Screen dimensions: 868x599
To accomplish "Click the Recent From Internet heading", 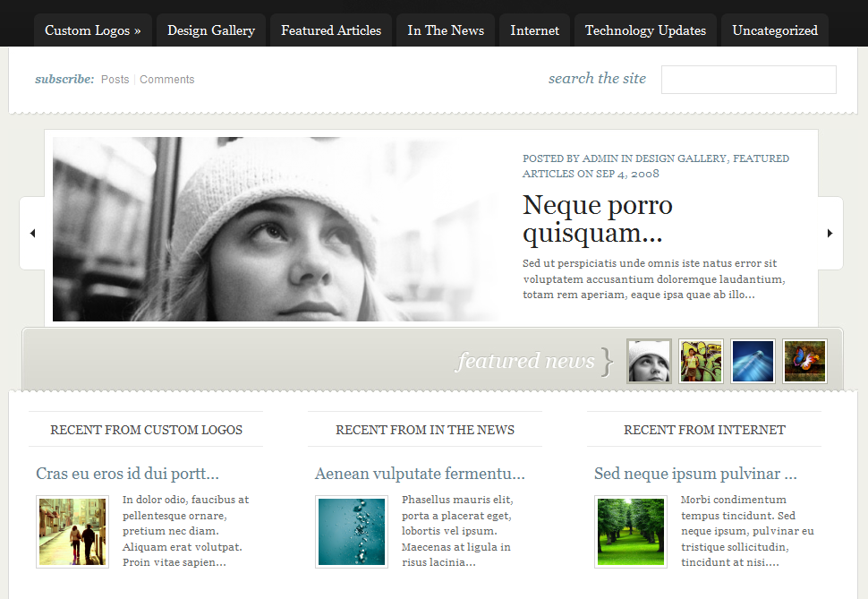I will (704, 430).
